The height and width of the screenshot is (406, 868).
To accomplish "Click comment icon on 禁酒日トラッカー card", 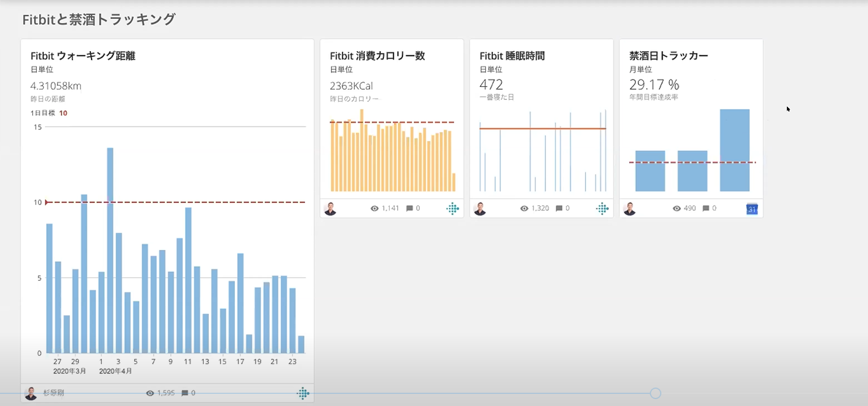I will pyautogui.click(x=706, y=208).
